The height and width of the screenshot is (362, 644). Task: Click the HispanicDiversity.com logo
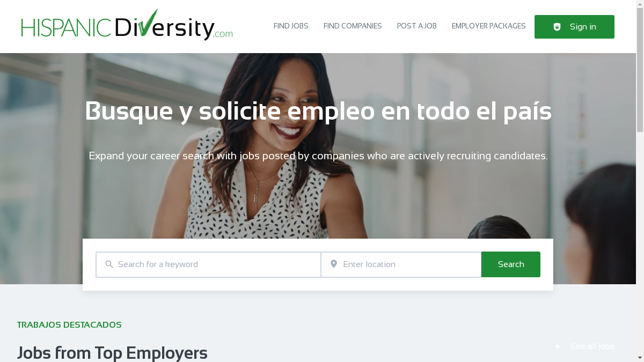[x=127, y=25]
